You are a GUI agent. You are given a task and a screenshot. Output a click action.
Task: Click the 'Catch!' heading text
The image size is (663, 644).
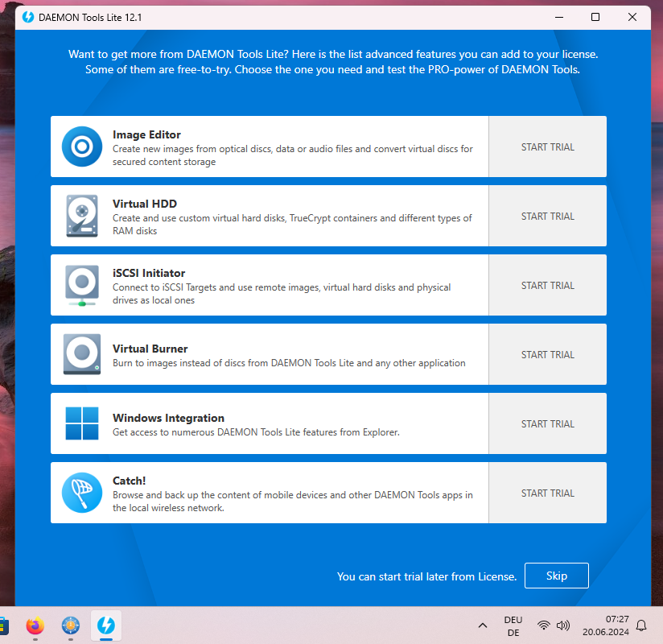(x=129, y=481)
